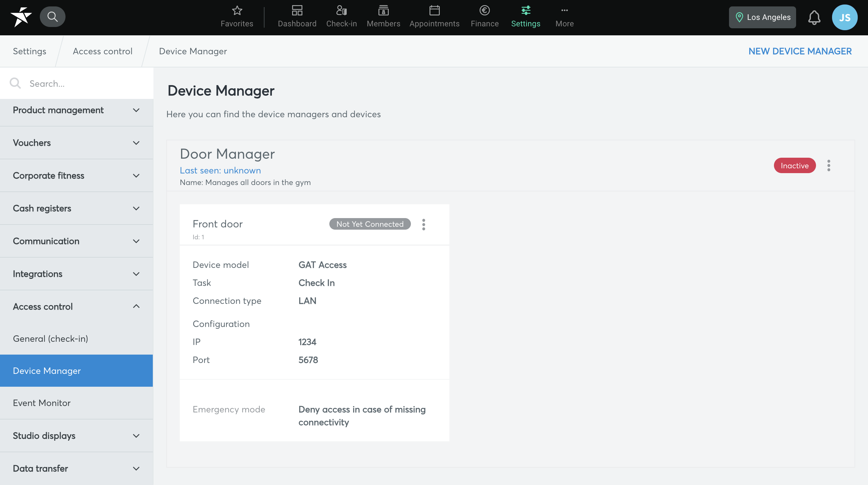Open Appointments calendar icon
This screenshot has height=485, width=868.
434,11
